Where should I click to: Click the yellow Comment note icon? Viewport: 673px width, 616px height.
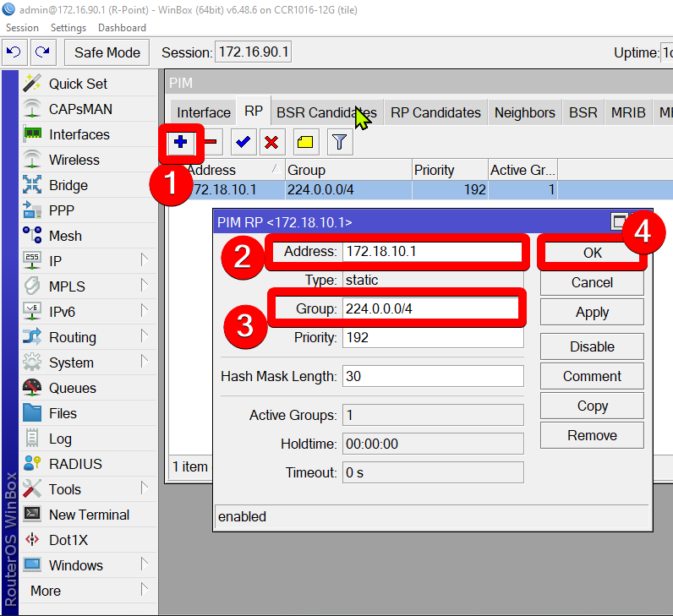tap(305, 142)
